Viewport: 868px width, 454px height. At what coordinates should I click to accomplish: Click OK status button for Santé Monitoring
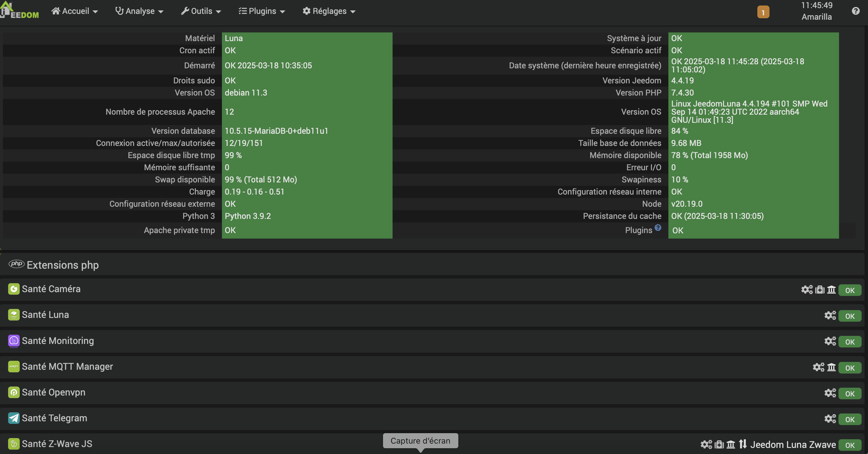coord(849,342)
